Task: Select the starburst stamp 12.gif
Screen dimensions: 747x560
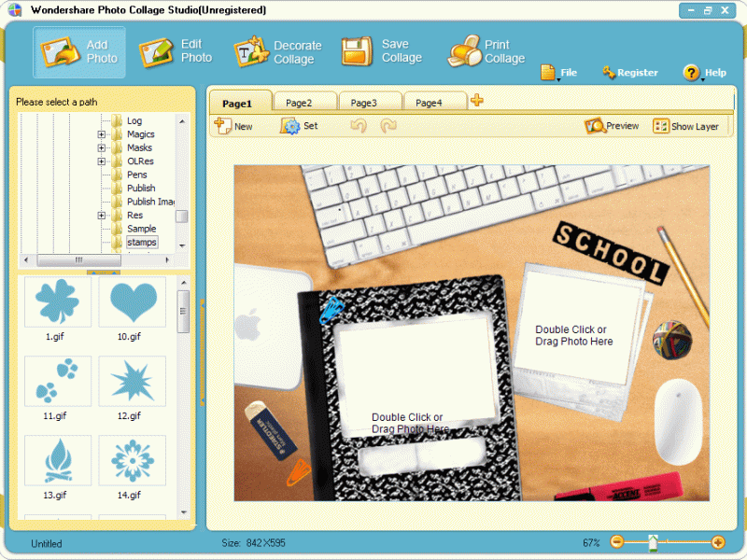Action: point(133,381)
